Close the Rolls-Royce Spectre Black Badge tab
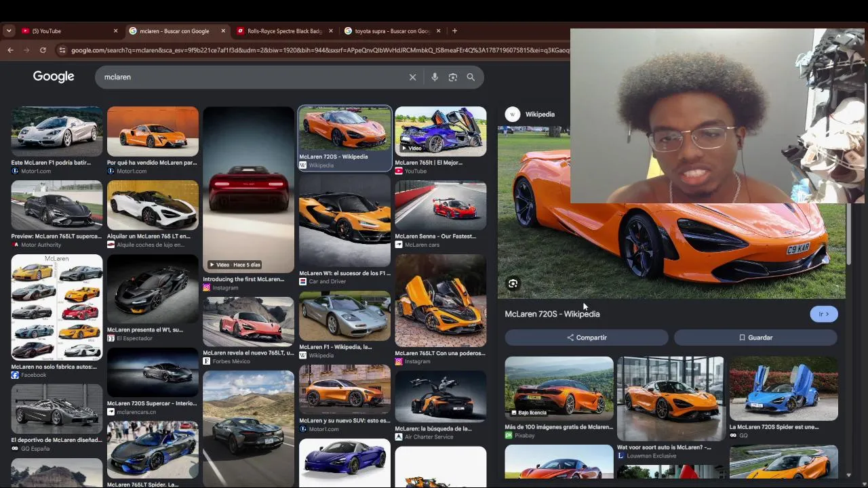This screenshot has height=488, width=868. click(x=331, y=30)
